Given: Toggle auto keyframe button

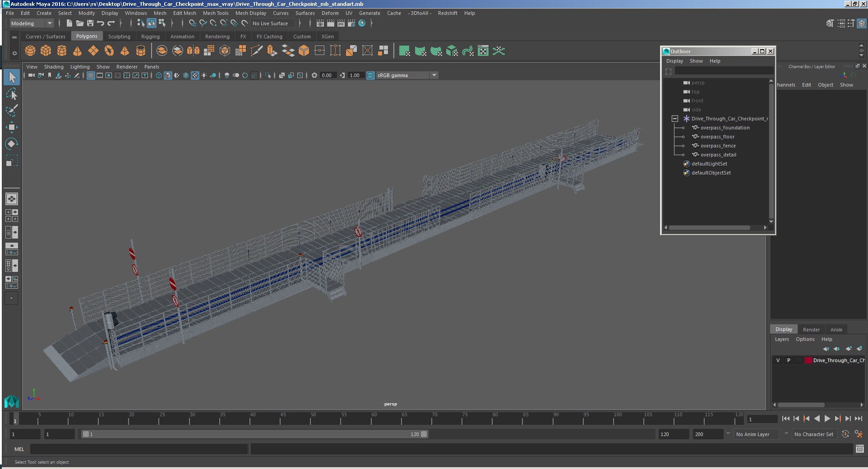Looking at the screenshot, I should (x=845, y=434).
